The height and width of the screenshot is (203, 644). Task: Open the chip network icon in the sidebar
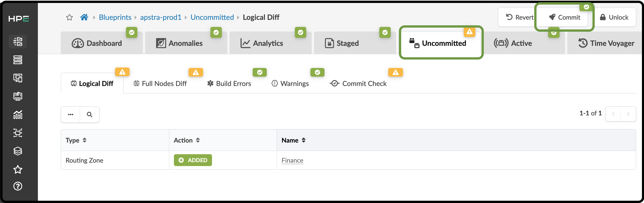18,133
